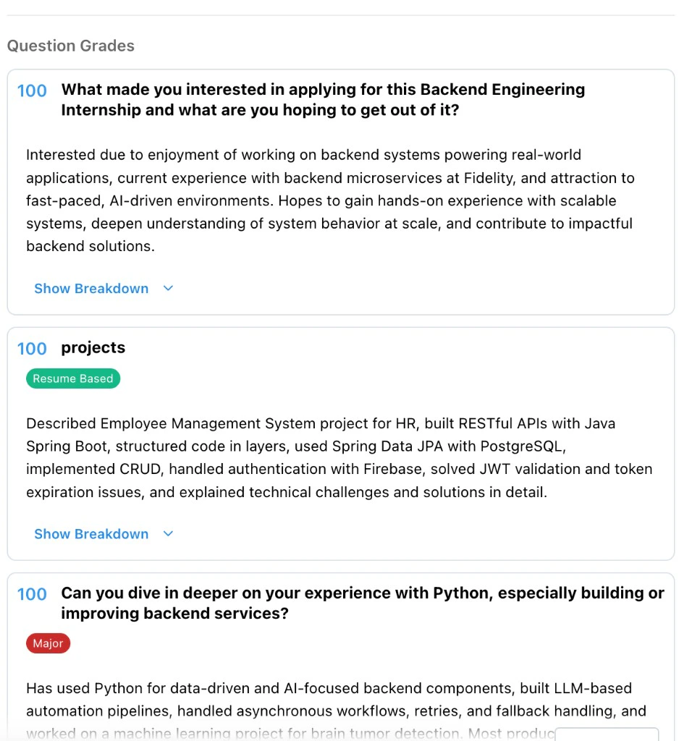Viewport: 700px width, 741px height.
Task: Open Show Breakdown for the internship interest question
Action: coord(91,288)
